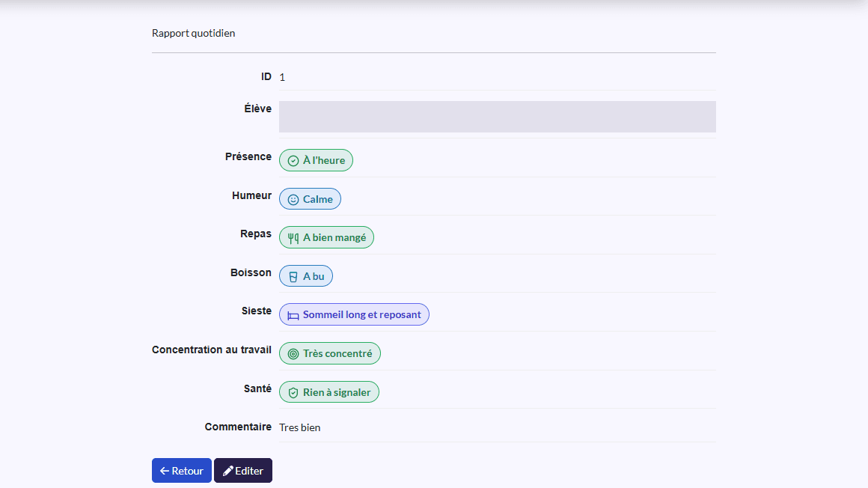The width and height of the screenshot is (868, 488).
Task: Click the left arrow icon on Retour
Action: coord(165,471)
